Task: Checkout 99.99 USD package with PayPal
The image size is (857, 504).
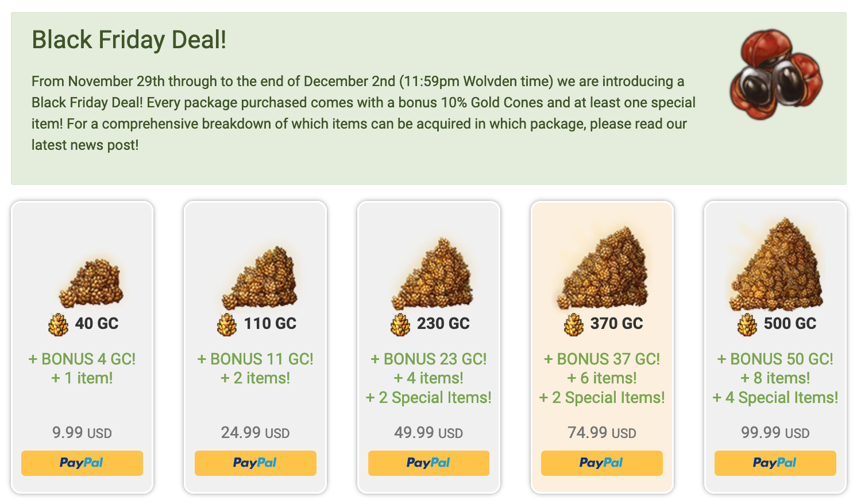Action: (x=775, y=463)
